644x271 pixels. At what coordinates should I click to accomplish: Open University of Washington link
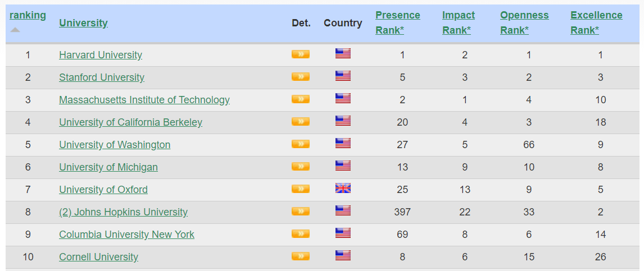115,145
